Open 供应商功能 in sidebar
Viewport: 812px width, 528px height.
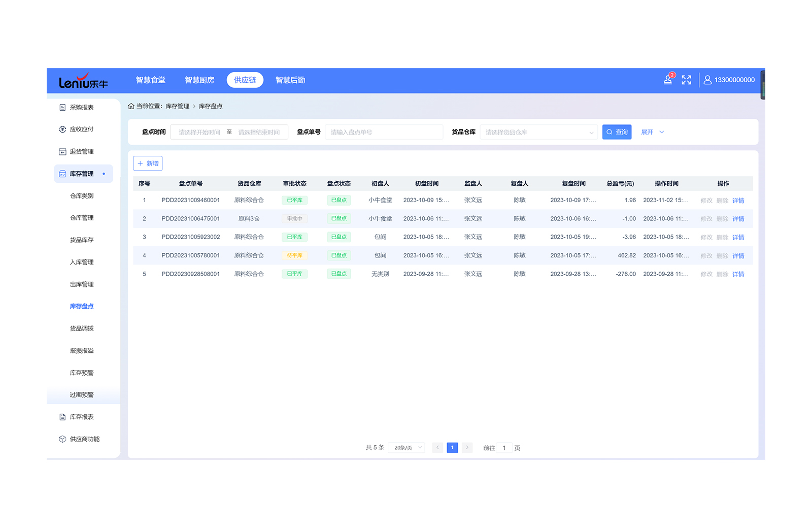[x=84, y=439]
